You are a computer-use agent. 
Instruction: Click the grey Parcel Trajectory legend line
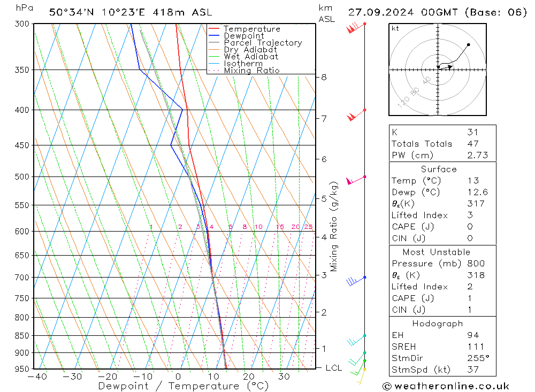tap(213, 43)
